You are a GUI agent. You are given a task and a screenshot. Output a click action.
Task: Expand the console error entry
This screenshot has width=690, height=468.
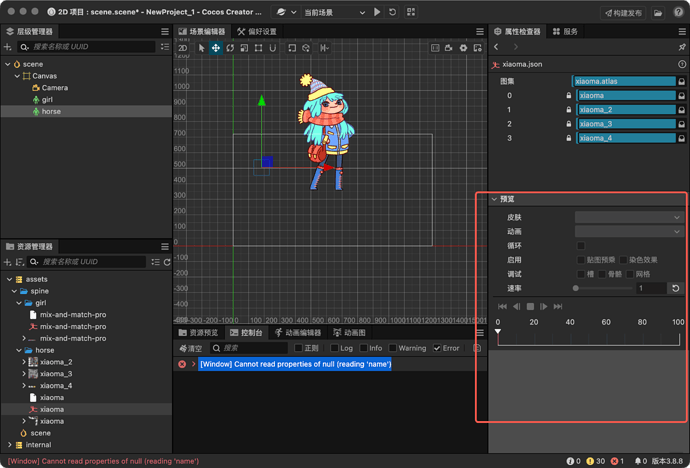coord(193,364)
